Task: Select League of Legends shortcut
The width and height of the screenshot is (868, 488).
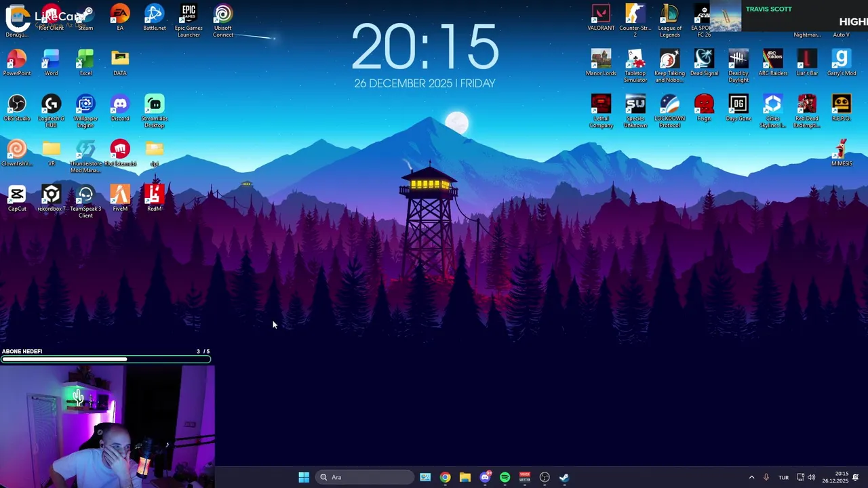Action: [669, 21]
